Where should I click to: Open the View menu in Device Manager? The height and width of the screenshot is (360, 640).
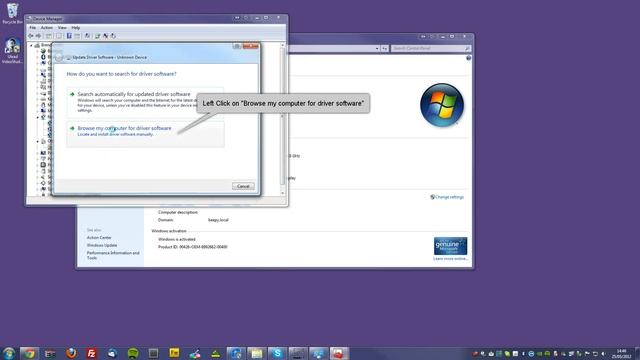[62, 28]
